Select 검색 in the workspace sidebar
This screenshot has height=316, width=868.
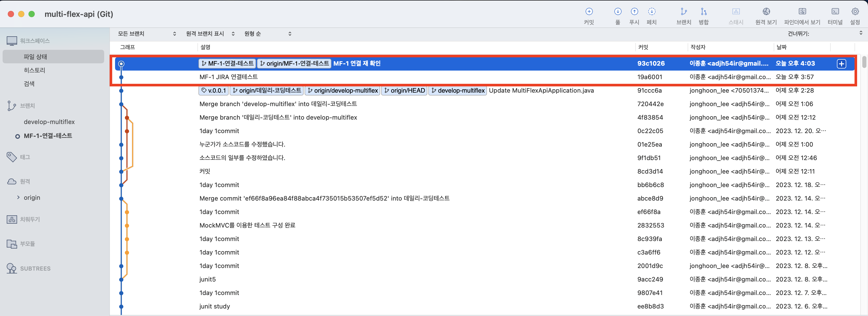click(29, 84)
